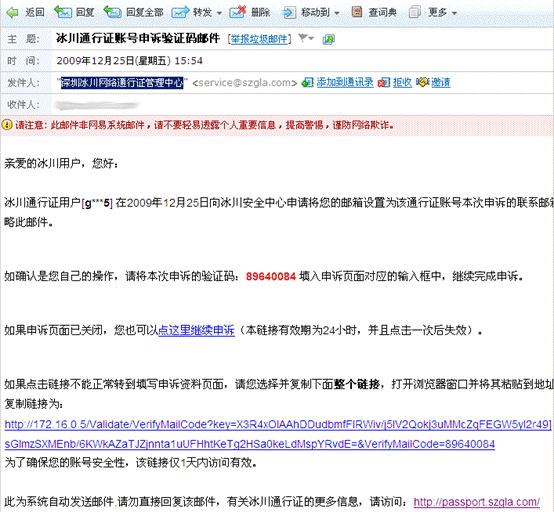This screenshot has width=554, height=512.
Task: Open the flag marker dropdown near subject
Action: [x=306, y=38]
